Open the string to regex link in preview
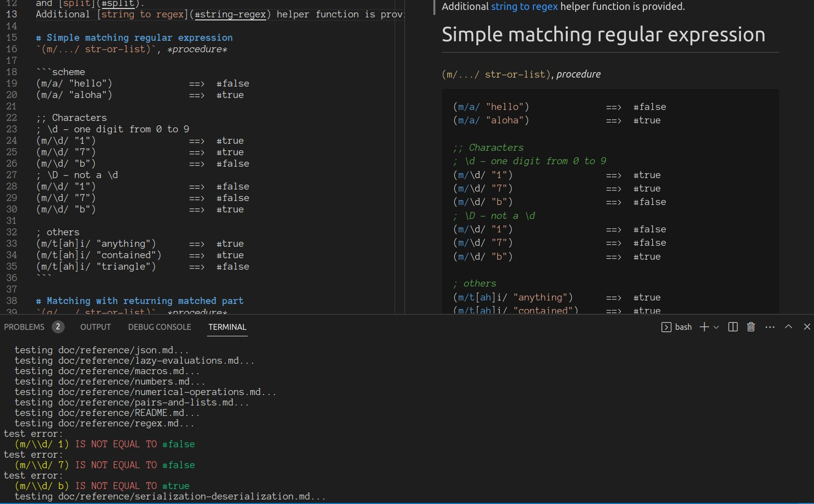The width and height of the screenshot is (814, 504). click(x=524, y=6)
